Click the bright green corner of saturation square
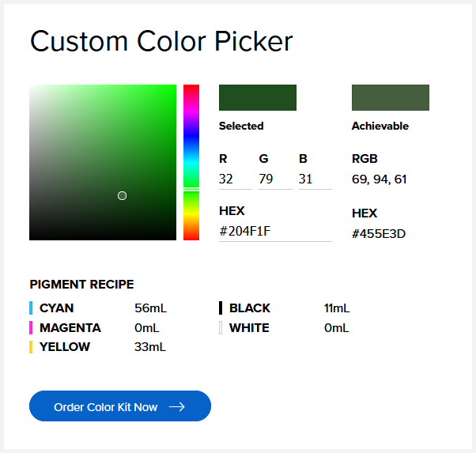 click(x=171, y=89)
